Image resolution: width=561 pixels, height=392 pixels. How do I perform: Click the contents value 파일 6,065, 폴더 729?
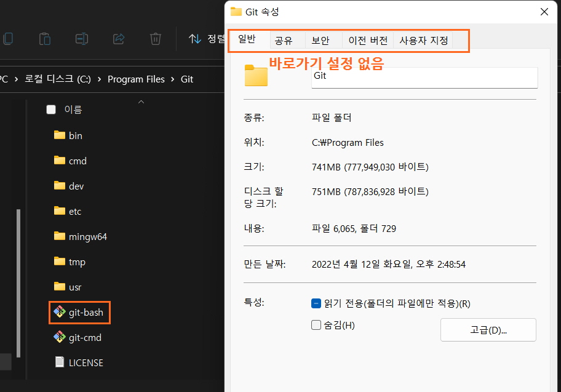(354, 229)
